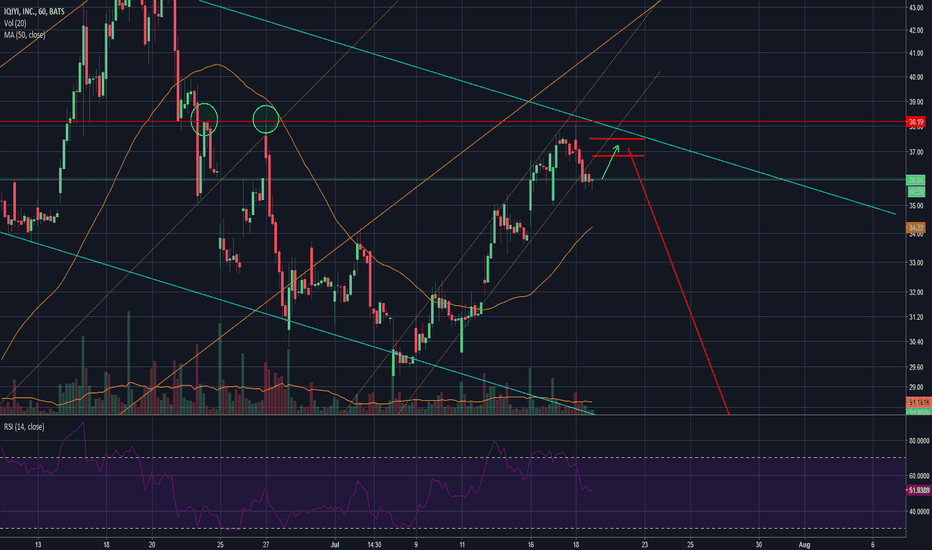Click the 33.00 price axis label
This screenshot has width=932, height=550.
coord(915,263)
